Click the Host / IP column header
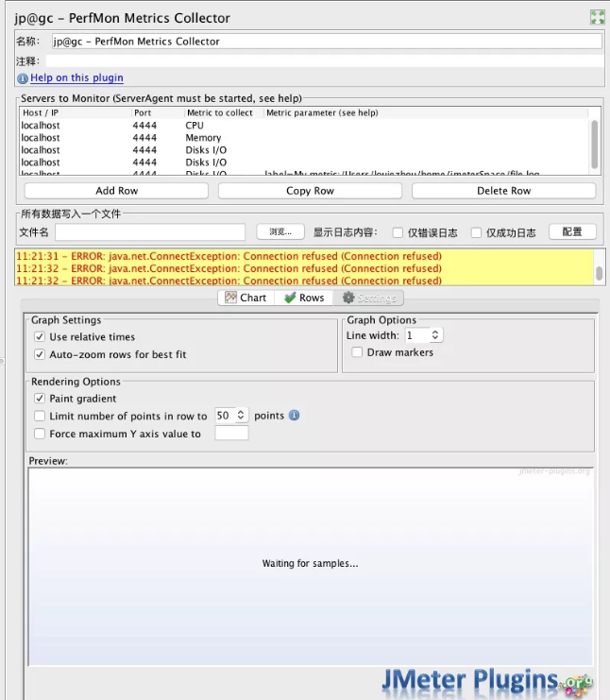The width and height of the screenshot is (610, 700). point(76,113)
